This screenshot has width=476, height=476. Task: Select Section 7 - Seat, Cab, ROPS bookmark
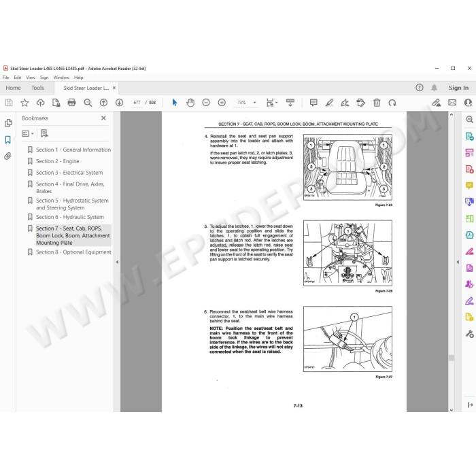73,235
